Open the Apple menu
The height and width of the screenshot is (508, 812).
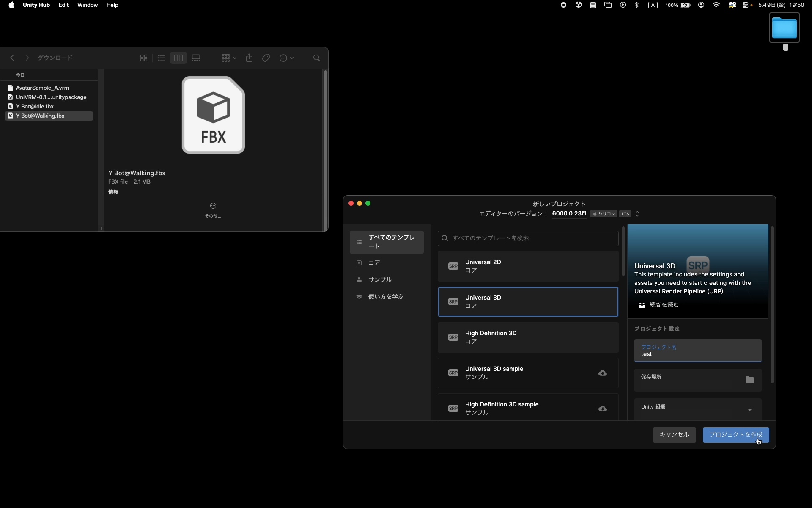pos(11,5)
